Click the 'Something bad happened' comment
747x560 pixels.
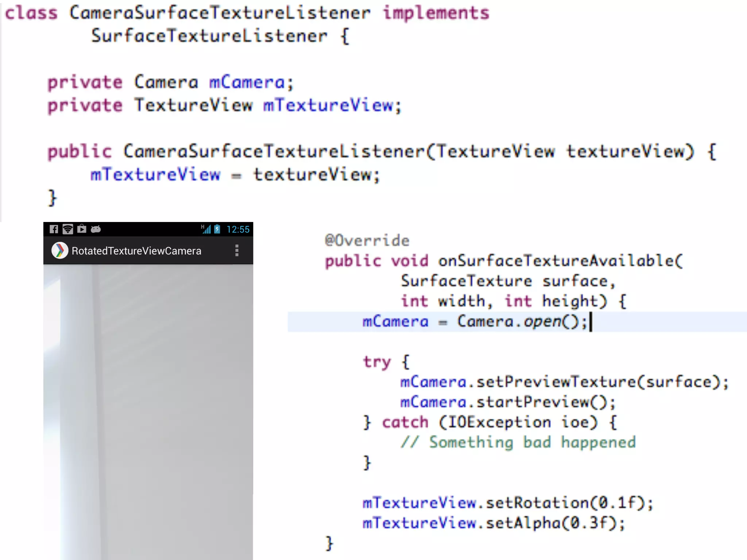(x=518, y=443)
